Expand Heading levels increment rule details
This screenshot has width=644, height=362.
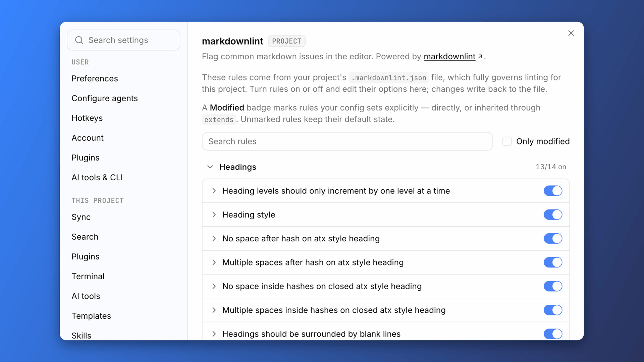(x=214, y=191)
